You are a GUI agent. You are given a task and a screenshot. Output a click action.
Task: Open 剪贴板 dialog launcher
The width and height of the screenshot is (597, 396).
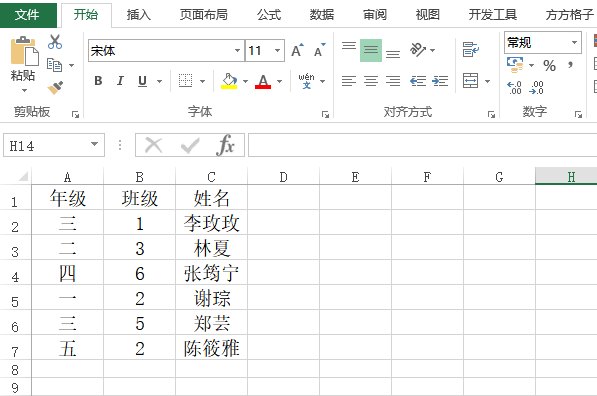(75, 114)
